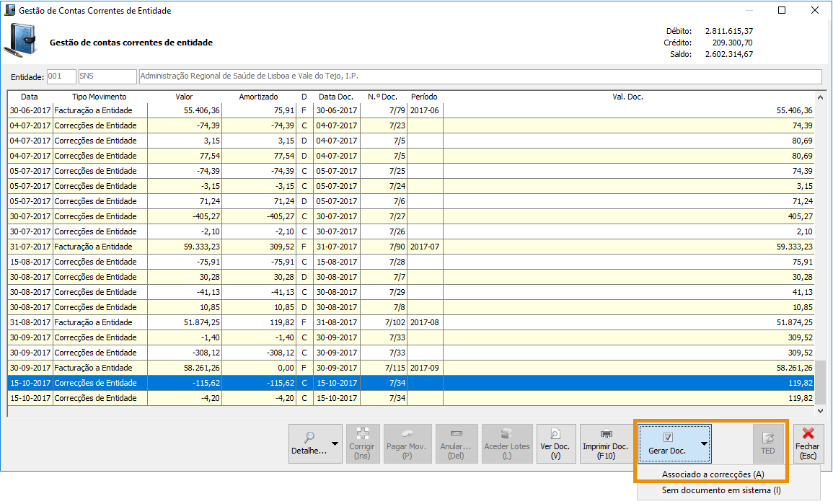Click the Aceder Lotes (L) button
This screenshot has width=833, height=504.
point(506,443)
